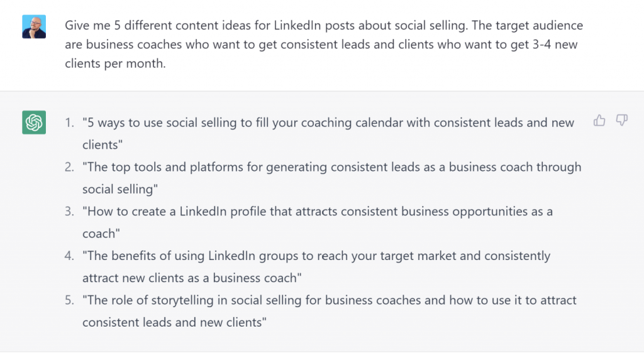Click idea 1 about filling coaching calendar
Screen dimensions: 644x353
tap(328, 134)
